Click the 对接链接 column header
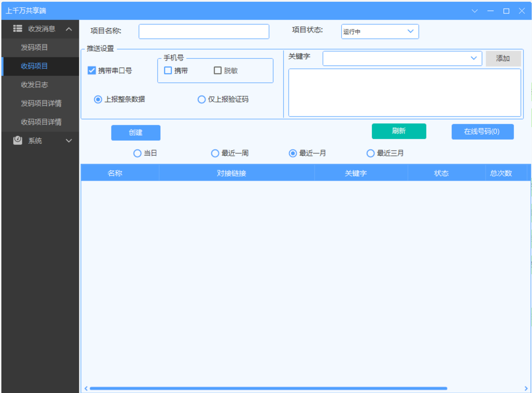 pyautogui.click(x=237, y=173)
